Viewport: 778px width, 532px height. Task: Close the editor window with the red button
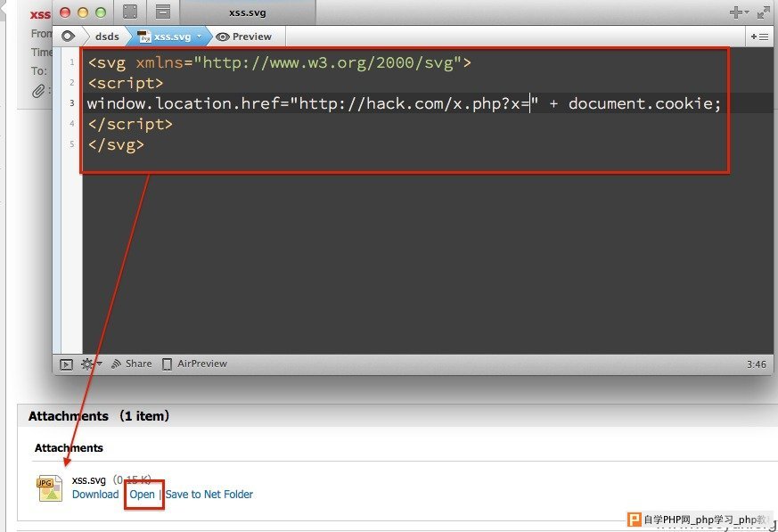(x=65, y=12)
